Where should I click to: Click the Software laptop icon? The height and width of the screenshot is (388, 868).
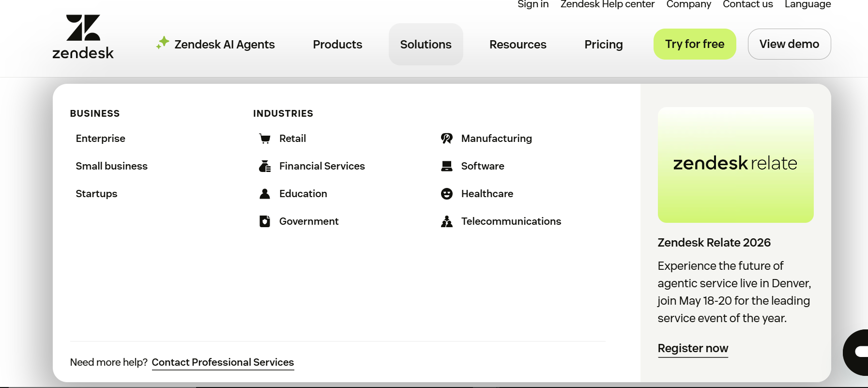click(x=447, y=166)
